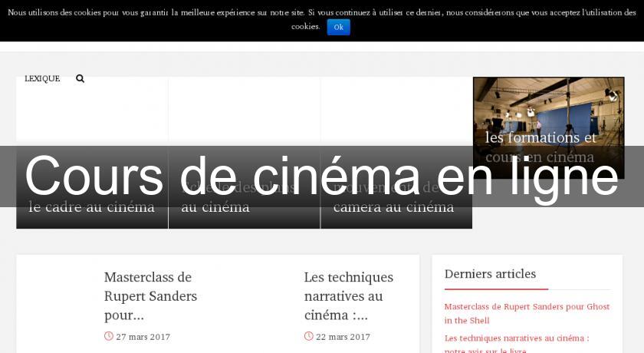Open sidebar link 'Les techniques narratives au cinéma'

(x=517, y=338)
